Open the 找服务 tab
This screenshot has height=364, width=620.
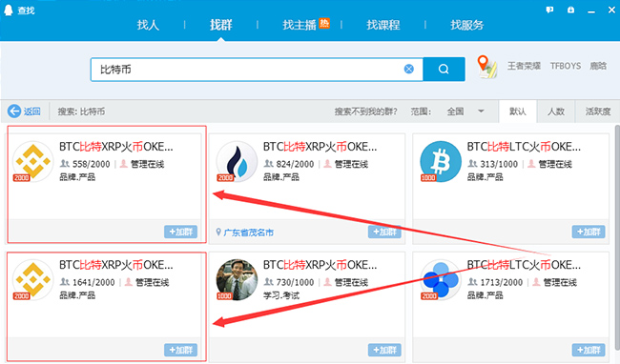(467, 25)
